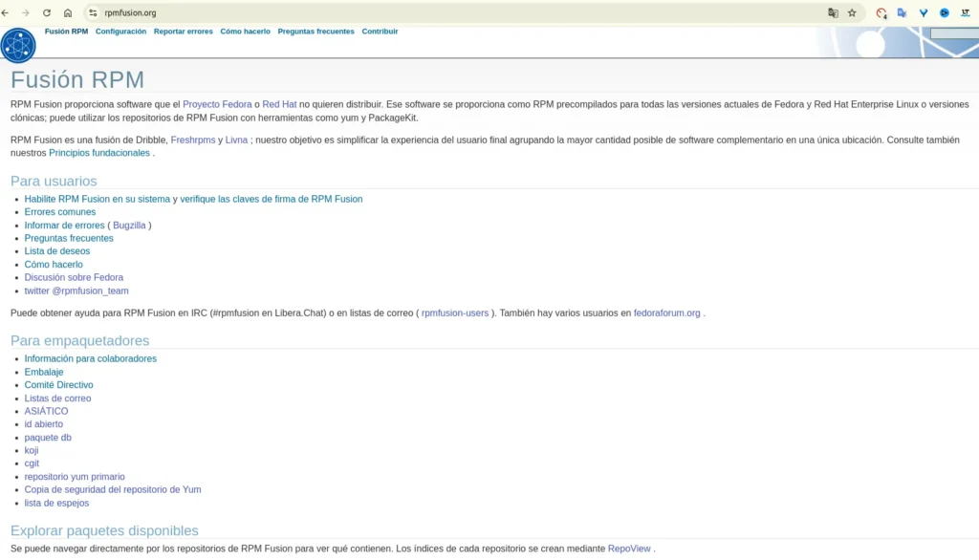Open the red gauge extension with badge 4

tap(881, 12)
